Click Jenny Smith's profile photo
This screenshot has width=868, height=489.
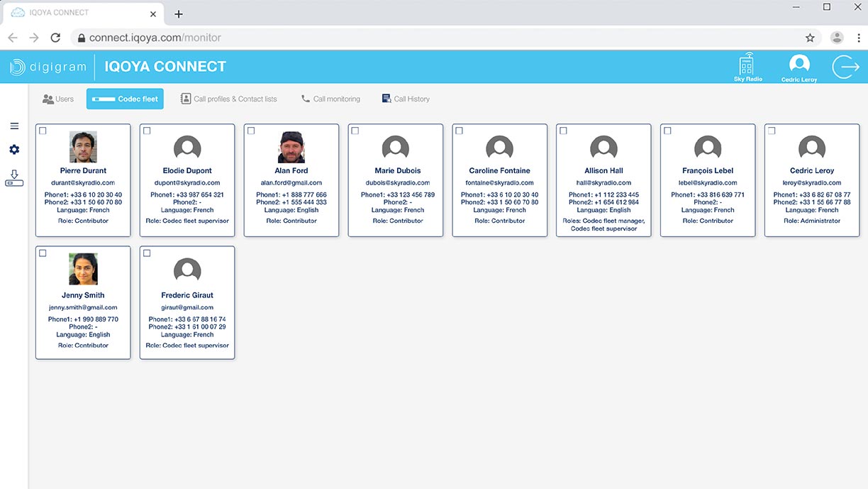coord(83,269)
